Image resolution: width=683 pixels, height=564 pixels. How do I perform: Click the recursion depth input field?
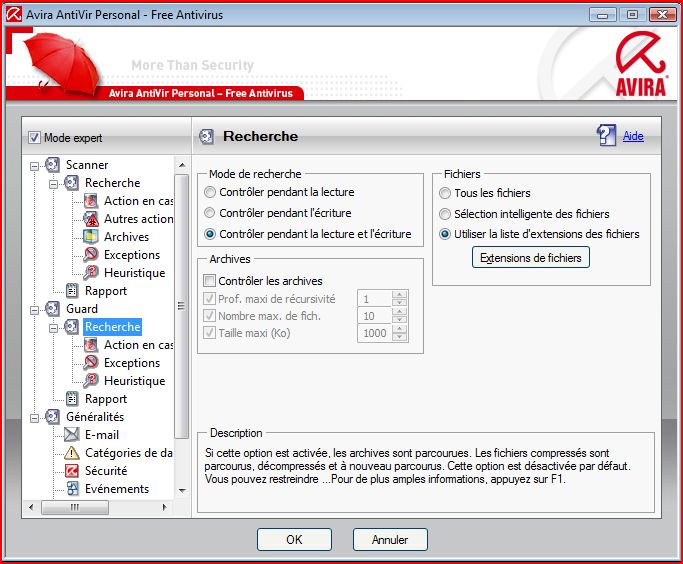point(375,299)
